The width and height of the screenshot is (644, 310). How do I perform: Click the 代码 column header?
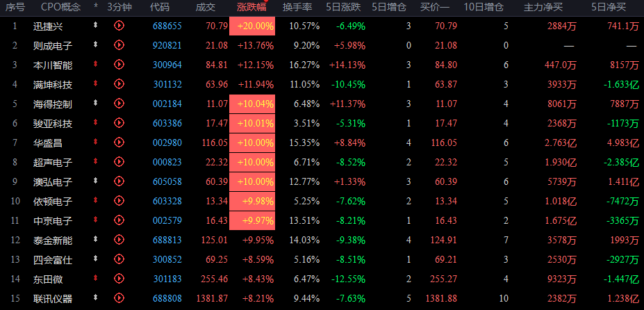tap(159, 6)
